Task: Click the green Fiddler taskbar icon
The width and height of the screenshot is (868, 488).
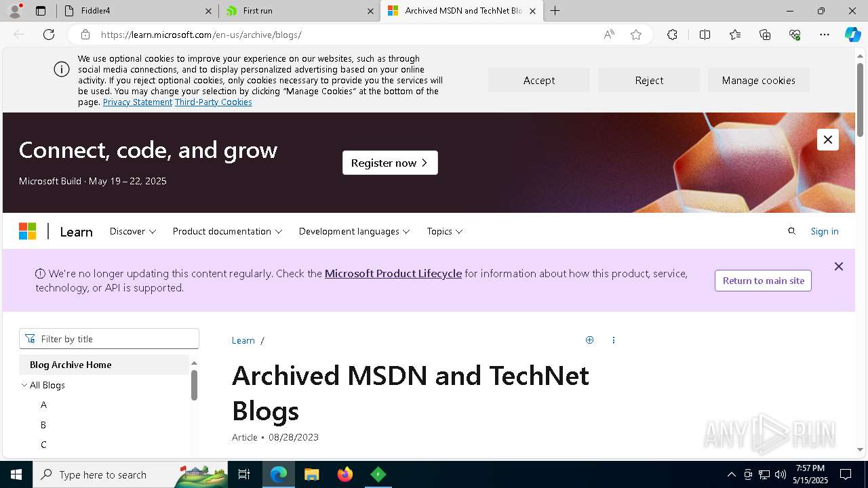Action: tap(378, 474)
